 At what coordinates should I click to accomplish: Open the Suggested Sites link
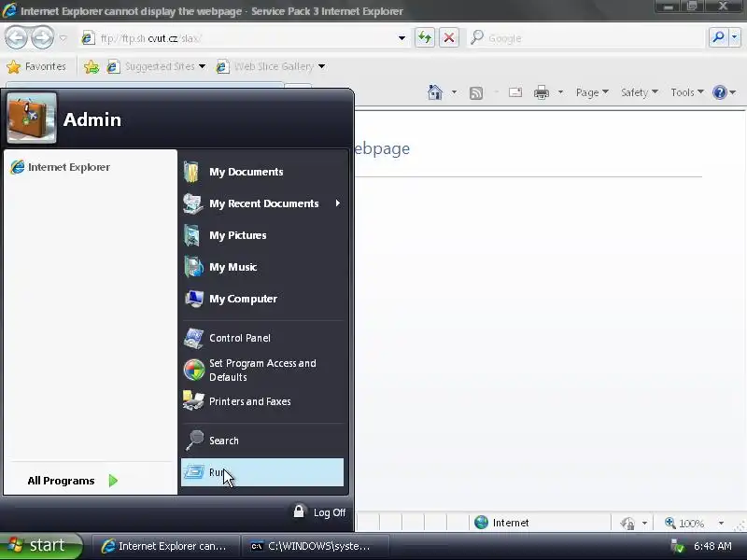(156, 66)
